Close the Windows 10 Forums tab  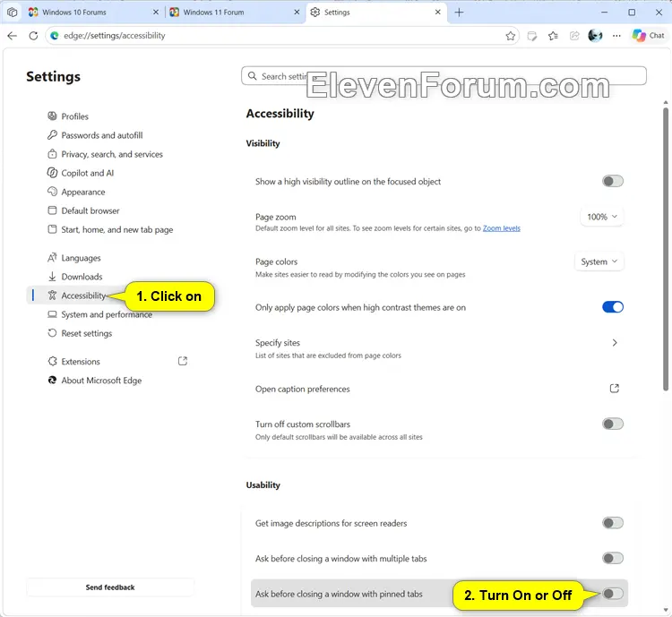156,13
